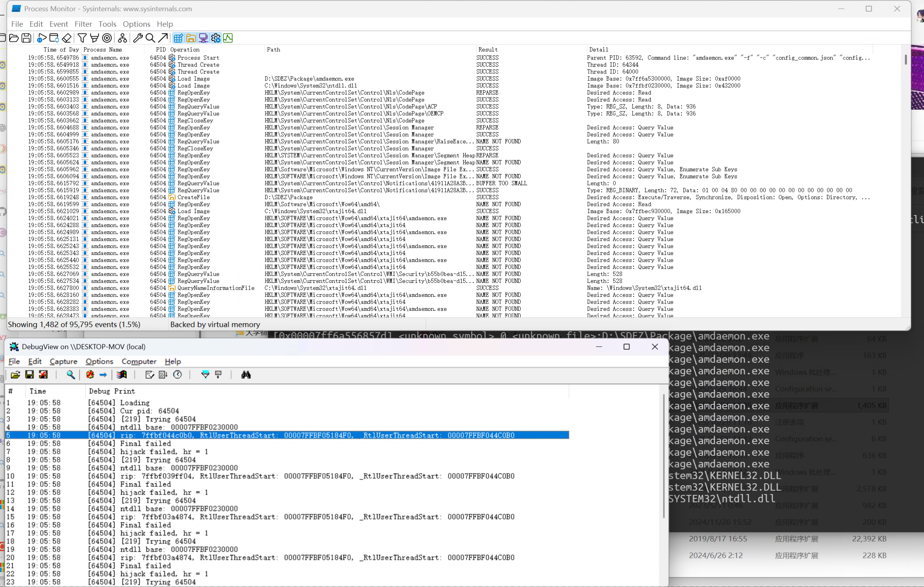The image size is (924, 587).
Task: Click the Detail column header
Action: (730, 49)
